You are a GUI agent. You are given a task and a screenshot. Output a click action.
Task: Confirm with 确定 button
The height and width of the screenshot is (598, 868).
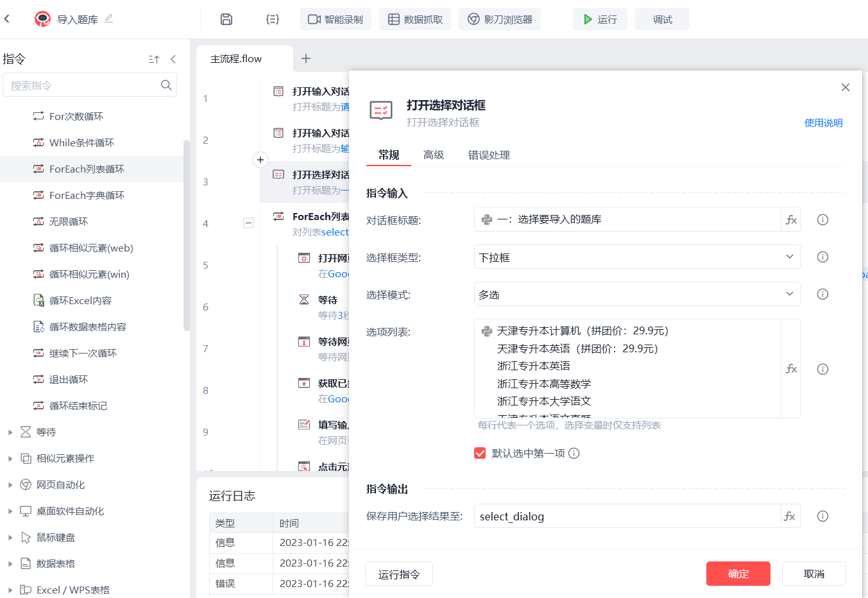(x=738, y=574)
